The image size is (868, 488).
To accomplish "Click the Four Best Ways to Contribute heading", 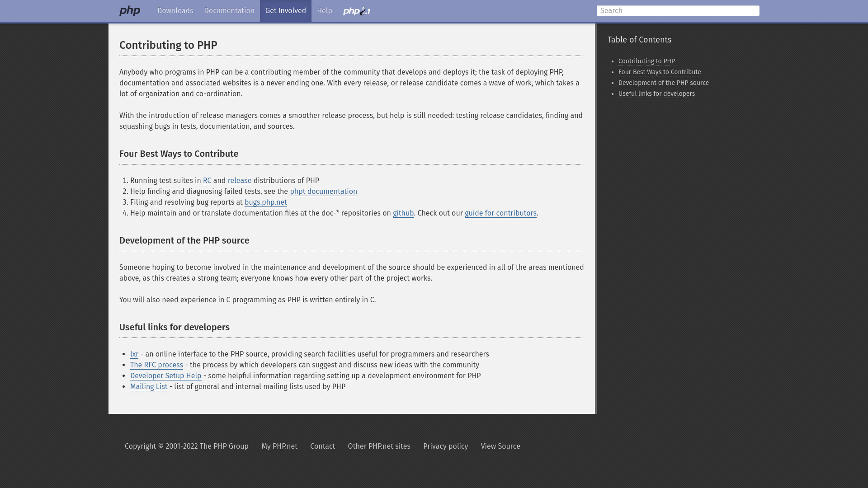I will click(x=179, y=154).
